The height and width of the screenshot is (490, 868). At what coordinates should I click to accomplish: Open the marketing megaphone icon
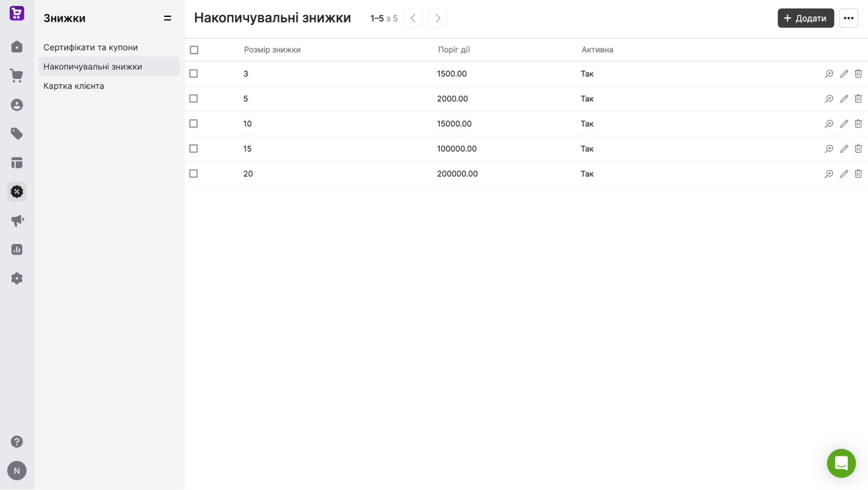(x=17, y=220)
